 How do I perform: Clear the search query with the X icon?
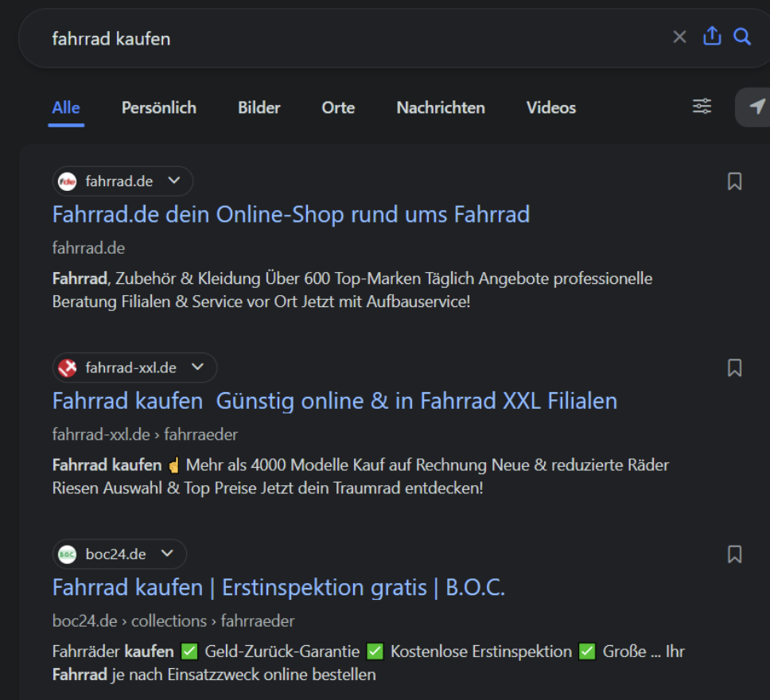(x=679, y=37)
